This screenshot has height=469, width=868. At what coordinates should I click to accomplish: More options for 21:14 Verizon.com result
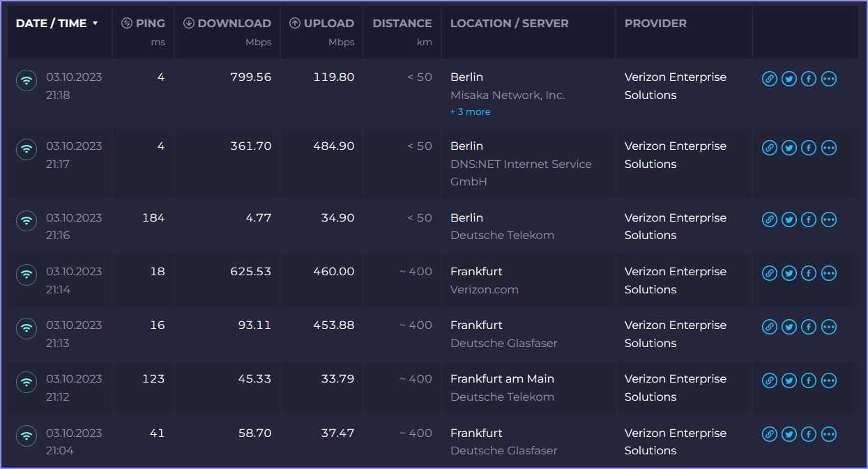point(829,273)
